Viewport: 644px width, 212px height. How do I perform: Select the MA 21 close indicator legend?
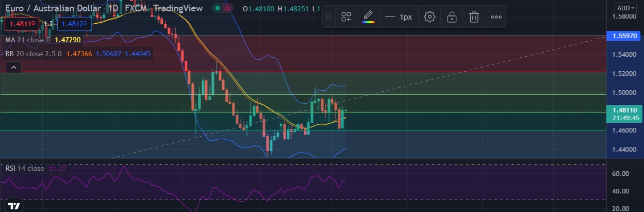[x=28, y=40]
